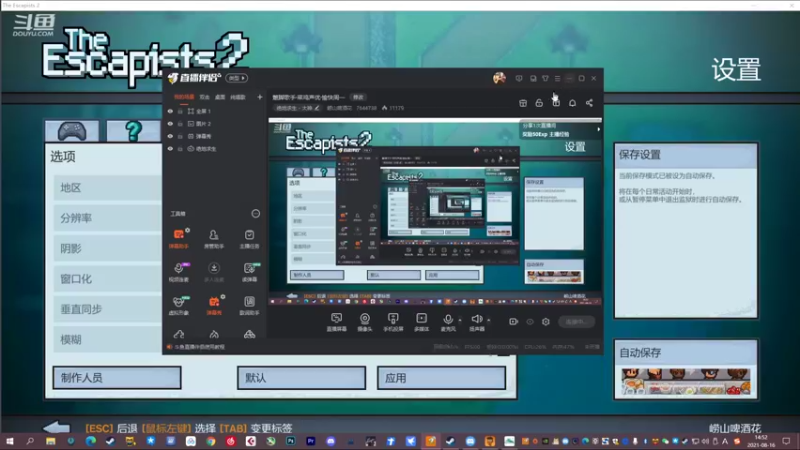Toggle lock on 图片 2 source
Viewport: 800px width, 450px height.
click(x=180, y=124)
